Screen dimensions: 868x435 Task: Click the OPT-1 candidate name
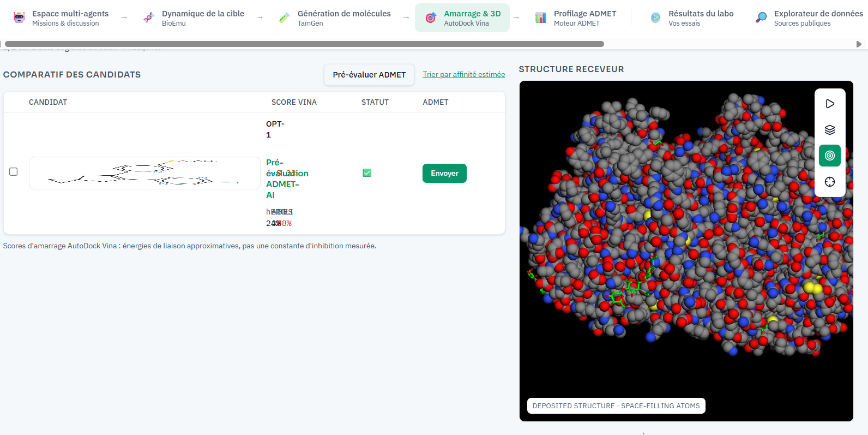coord(275,129)
